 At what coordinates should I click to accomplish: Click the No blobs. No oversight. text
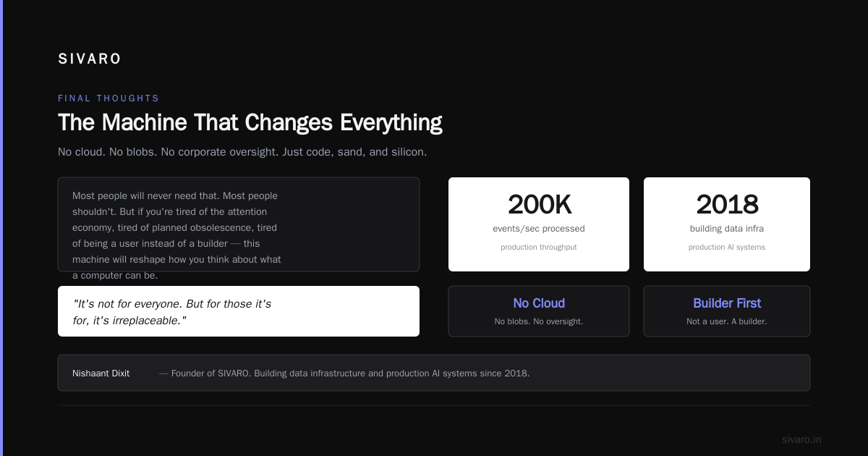(x=539, y=321)
